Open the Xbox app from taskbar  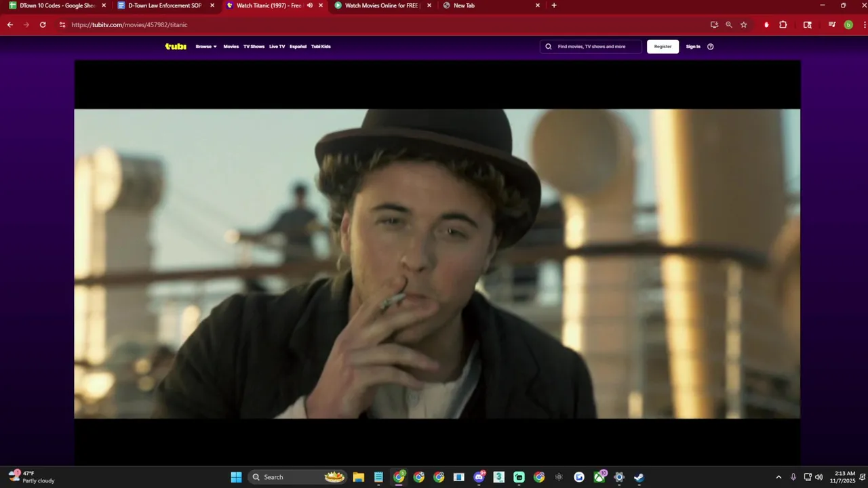(599, 477)
